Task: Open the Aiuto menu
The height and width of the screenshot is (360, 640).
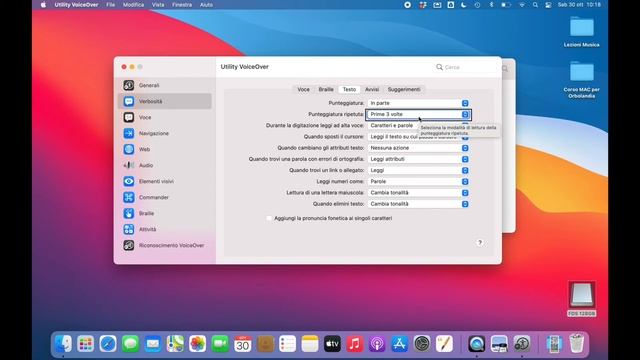Action: coord(206,5)
